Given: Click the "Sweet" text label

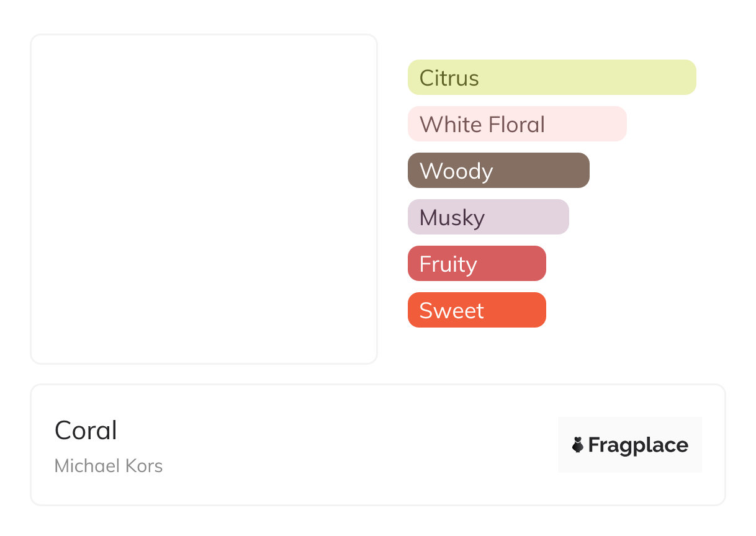Looking at the screenshot, I should click(451, 311).
